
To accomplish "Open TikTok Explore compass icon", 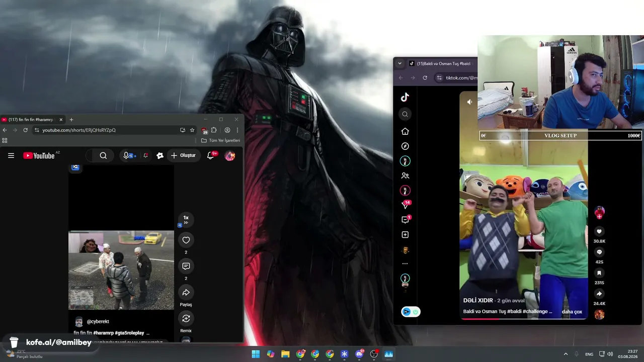I will tap(405, 146).
